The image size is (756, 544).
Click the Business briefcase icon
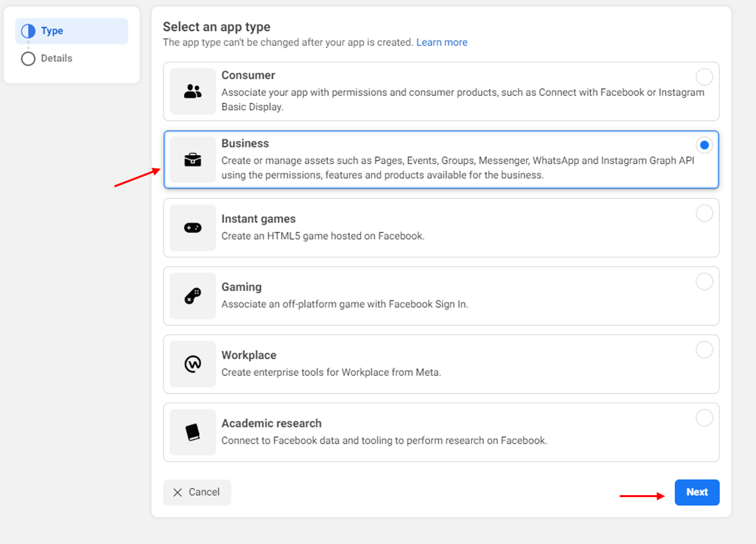[x=193, y=159]
